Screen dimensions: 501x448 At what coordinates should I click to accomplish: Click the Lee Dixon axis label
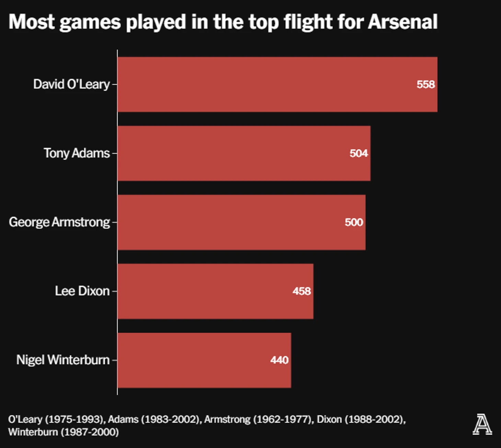point(82,291)
